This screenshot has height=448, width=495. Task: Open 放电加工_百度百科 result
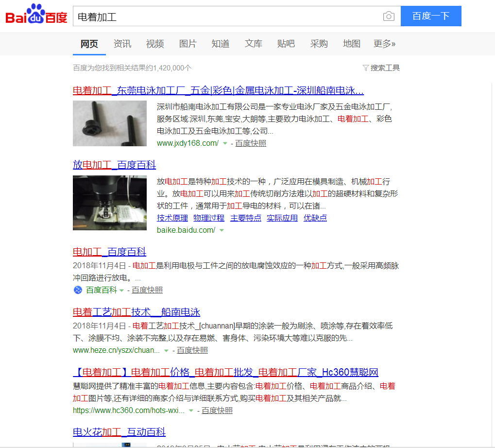point(114,165)
